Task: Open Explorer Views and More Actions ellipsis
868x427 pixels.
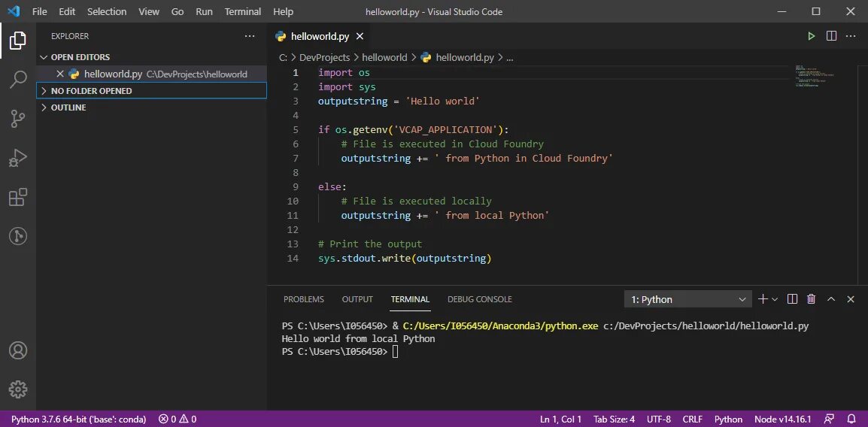Action: pyautogui.click(x=250, y=36)
